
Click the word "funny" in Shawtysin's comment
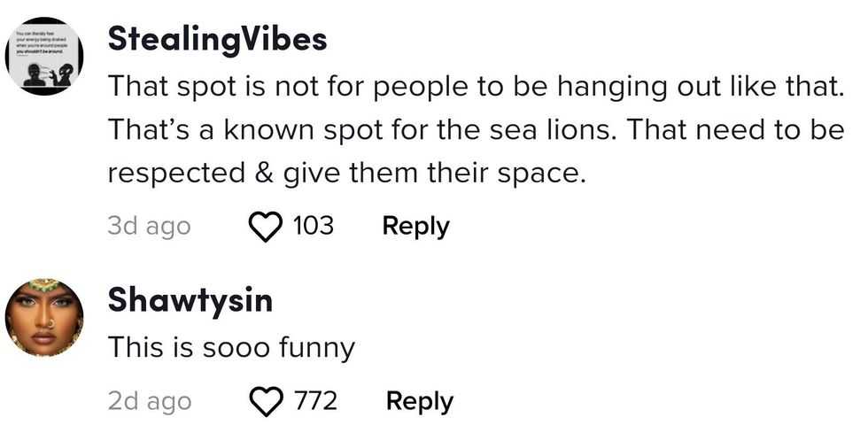click(316, 347)
